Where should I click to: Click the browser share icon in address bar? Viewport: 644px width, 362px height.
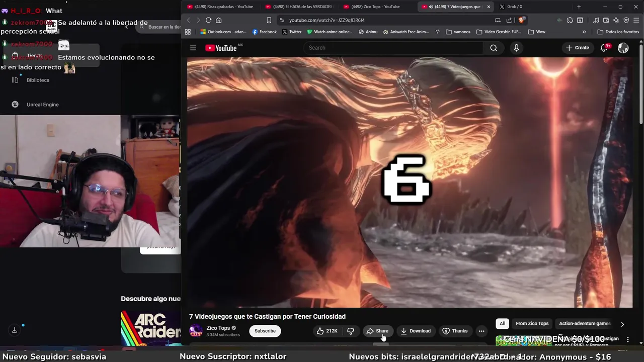(509, 20)
